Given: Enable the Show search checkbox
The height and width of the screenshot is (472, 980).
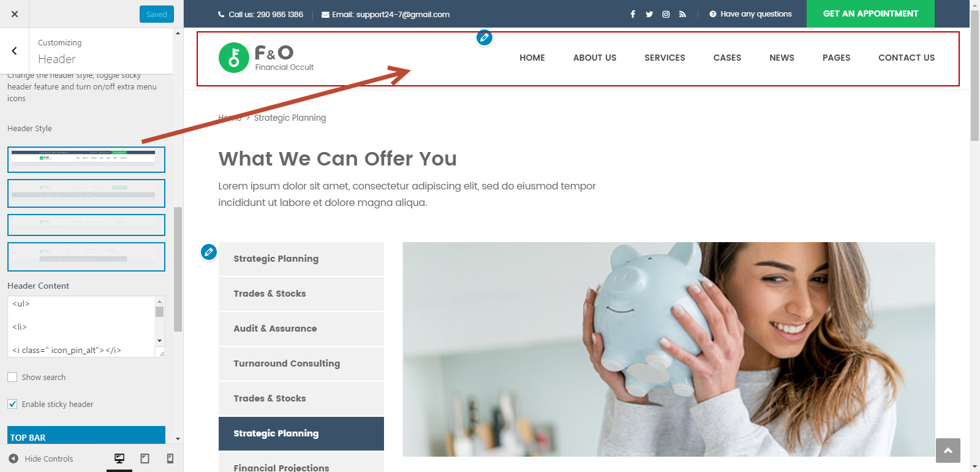Looking at the screenshot, I should tap(12, 377).
